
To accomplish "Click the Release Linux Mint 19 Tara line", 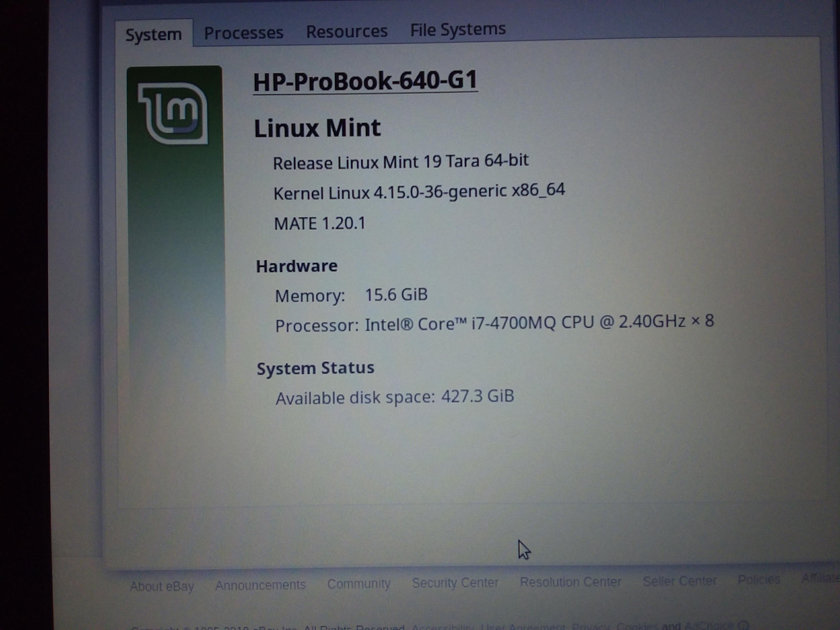I will [x=401, y=162].
